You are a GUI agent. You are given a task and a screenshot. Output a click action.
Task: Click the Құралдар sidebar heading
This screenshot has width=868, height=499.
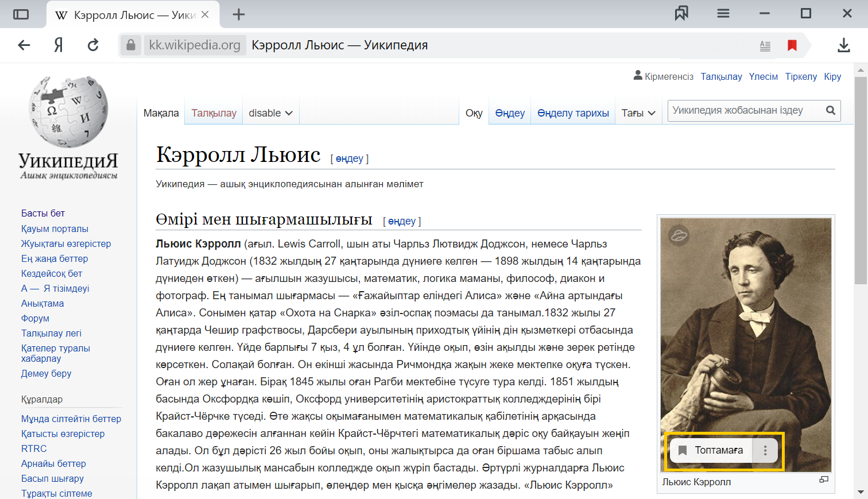pos(42,399)
